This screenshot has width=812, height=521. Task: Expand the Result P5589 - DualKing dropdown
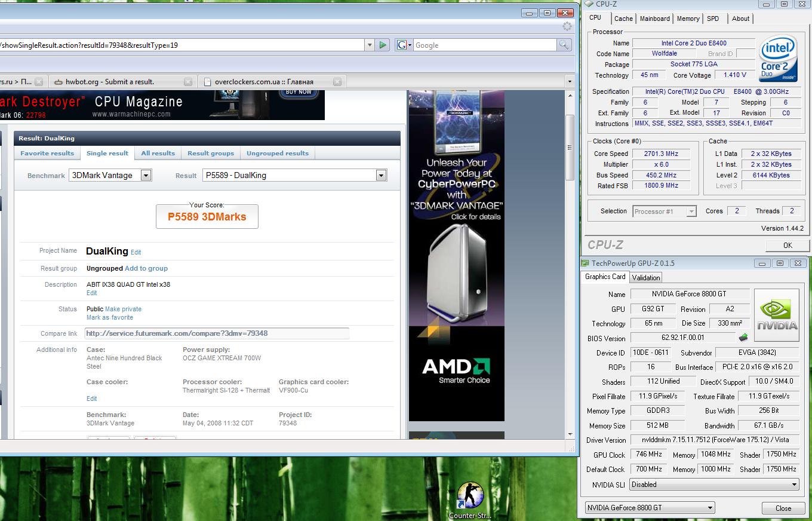pyautogui.click(x=381, y=175)
